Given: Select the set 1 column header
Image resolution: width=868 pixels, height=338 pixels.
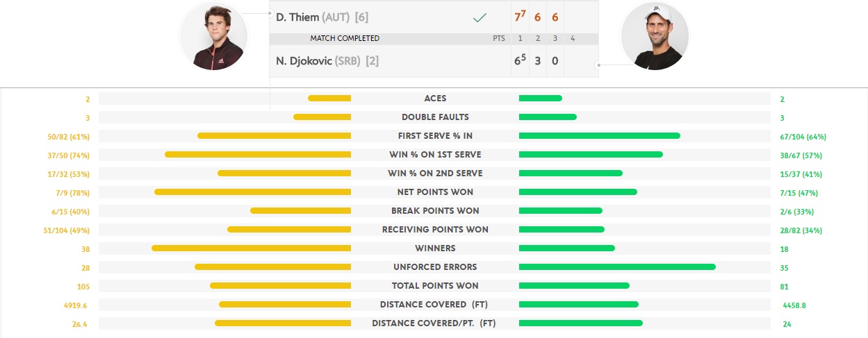Looking at the screenshot, I should click(519, 38).
